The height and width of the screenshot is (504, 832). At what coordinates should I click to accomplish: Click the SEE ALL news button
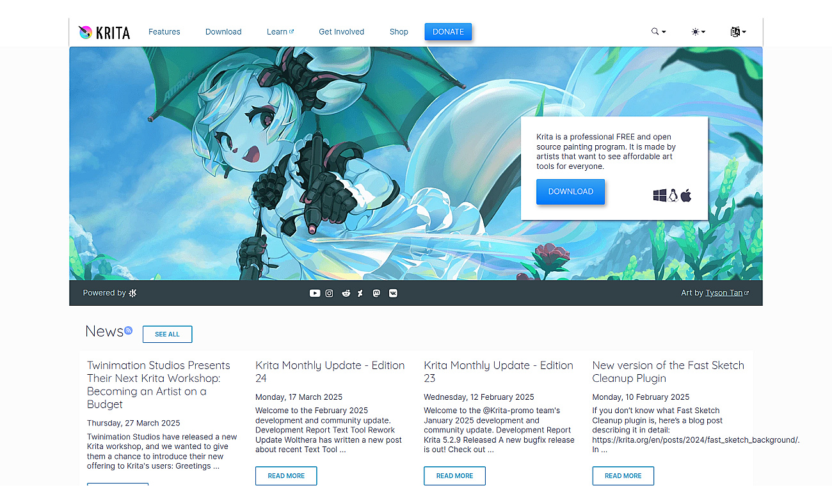(x=167, y=334)
